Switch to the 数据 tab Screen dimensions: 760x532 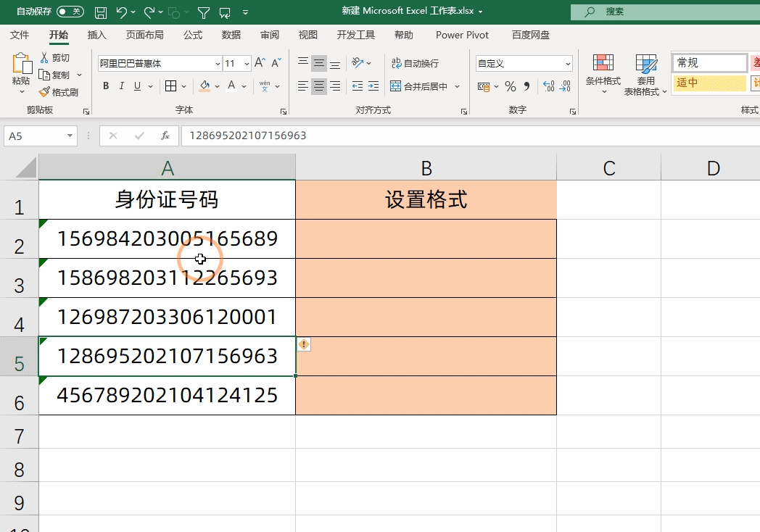[x=231, y=35]
